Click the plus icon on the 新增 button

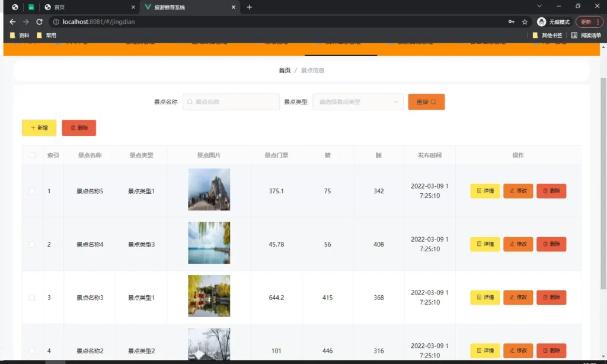click(32, 127)
